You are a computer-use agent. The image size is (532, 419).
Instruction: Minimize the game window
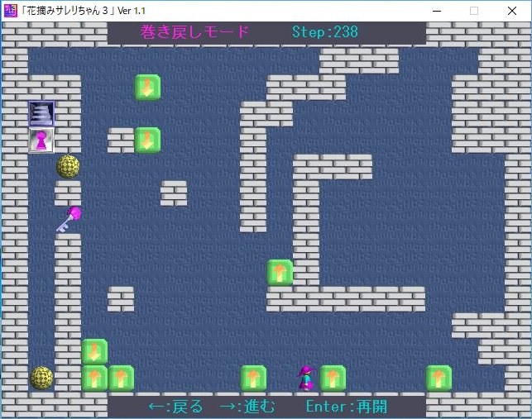click(x=436, y=11)
